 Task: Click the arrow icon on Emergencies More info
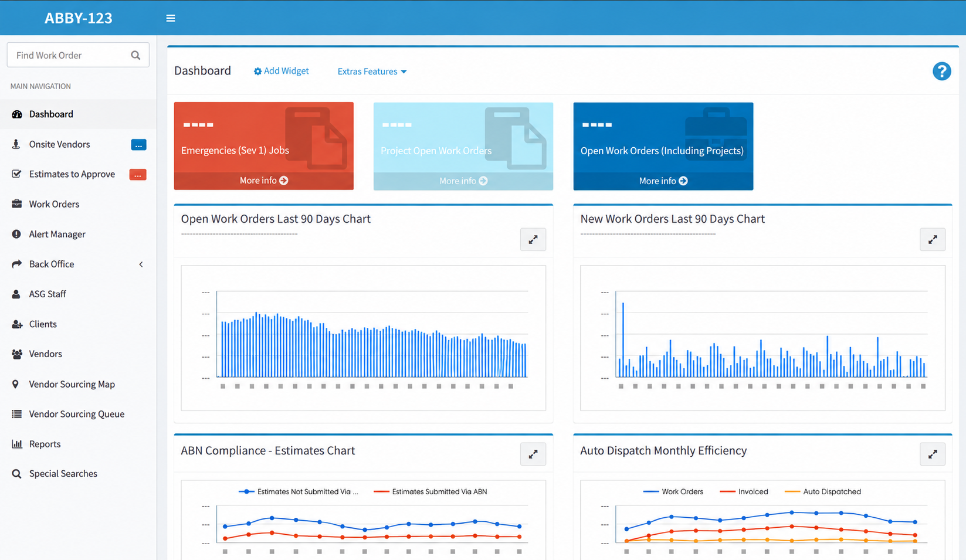tap(284, 181)
